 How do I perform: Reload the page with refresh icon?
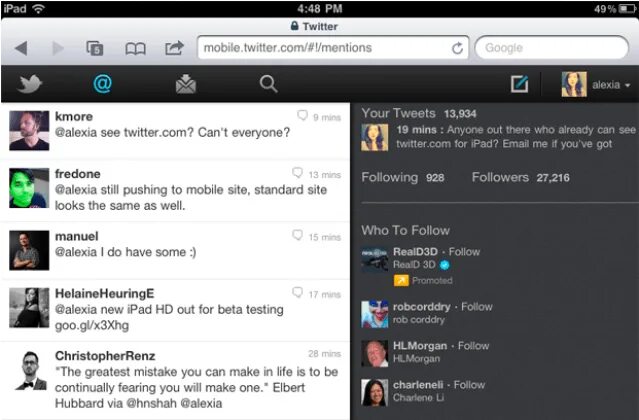coord(457,48)
